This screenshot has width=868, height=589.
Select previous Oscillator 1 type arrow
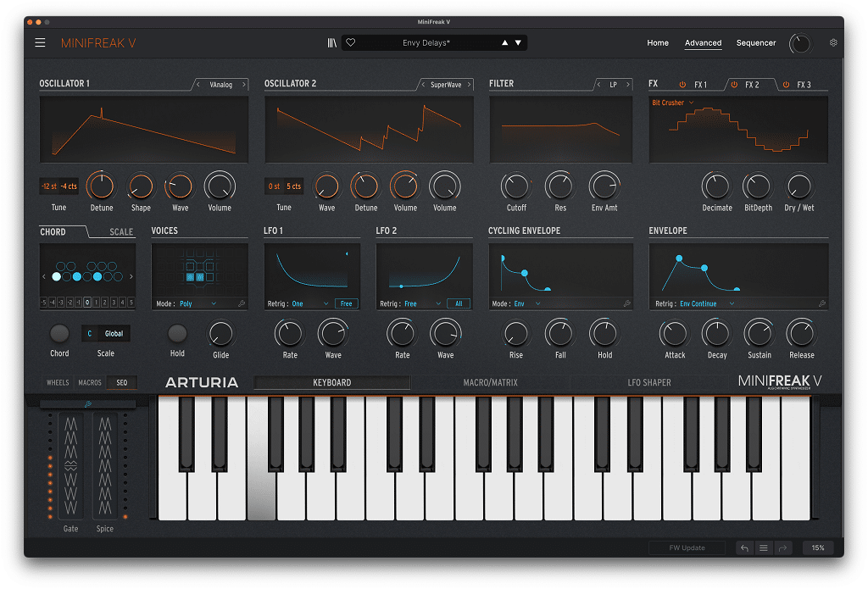[198, 85]
